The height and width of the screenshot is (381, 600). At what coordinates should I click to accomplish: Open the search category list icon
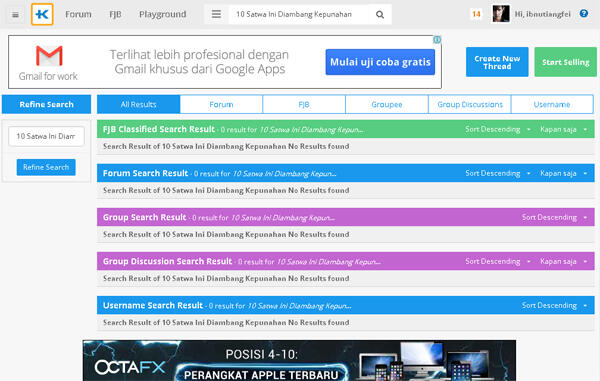tap(216, 14)
